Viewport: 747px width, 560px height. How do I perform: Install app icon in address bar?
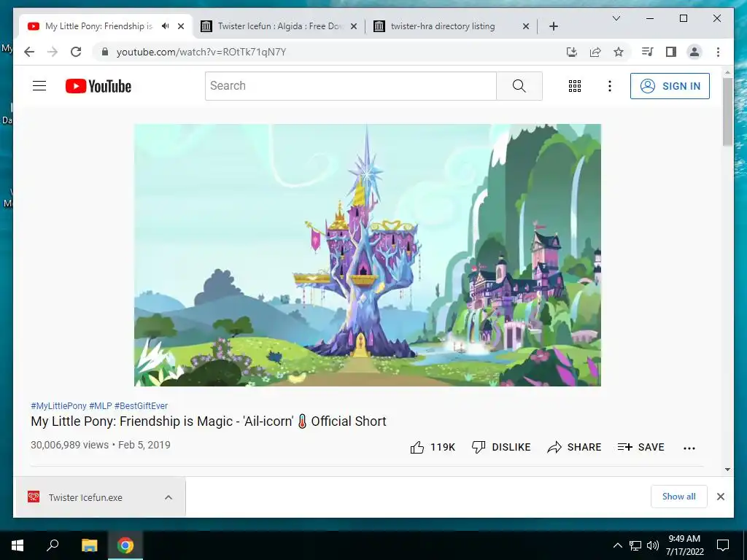coord(572,52)
